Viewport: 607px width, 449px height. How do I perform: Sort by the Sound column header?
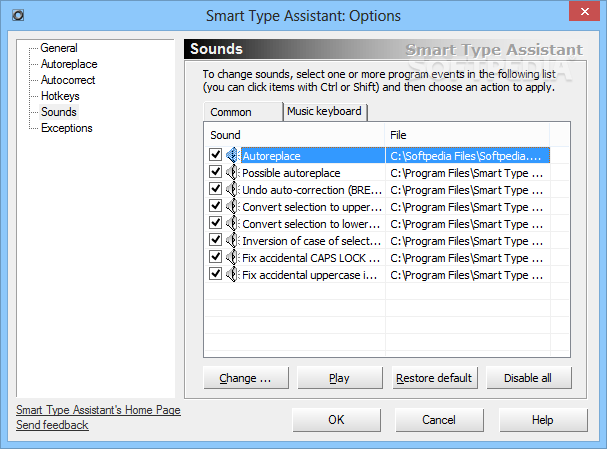294,135
